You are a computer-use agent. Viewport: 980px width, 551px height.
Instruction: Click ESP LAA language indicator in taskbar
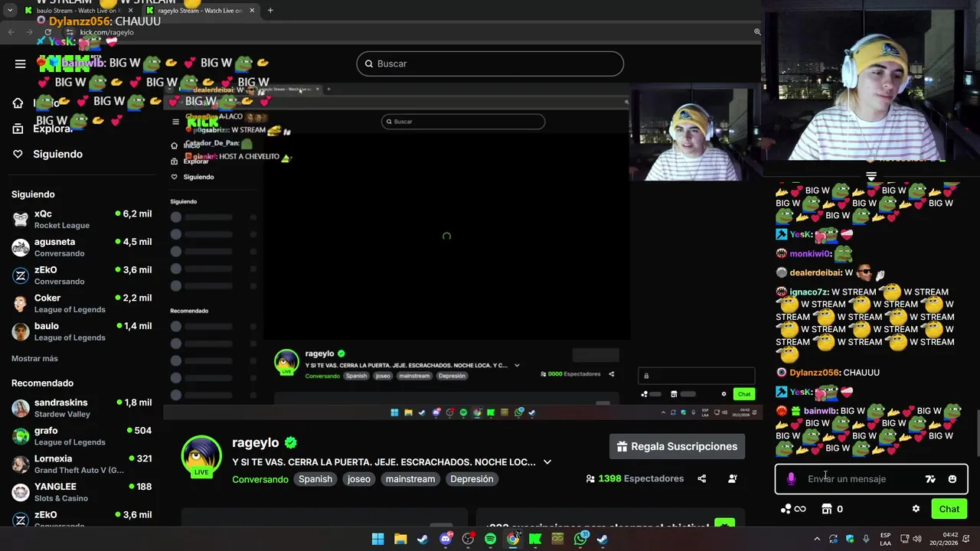[885, 539]
